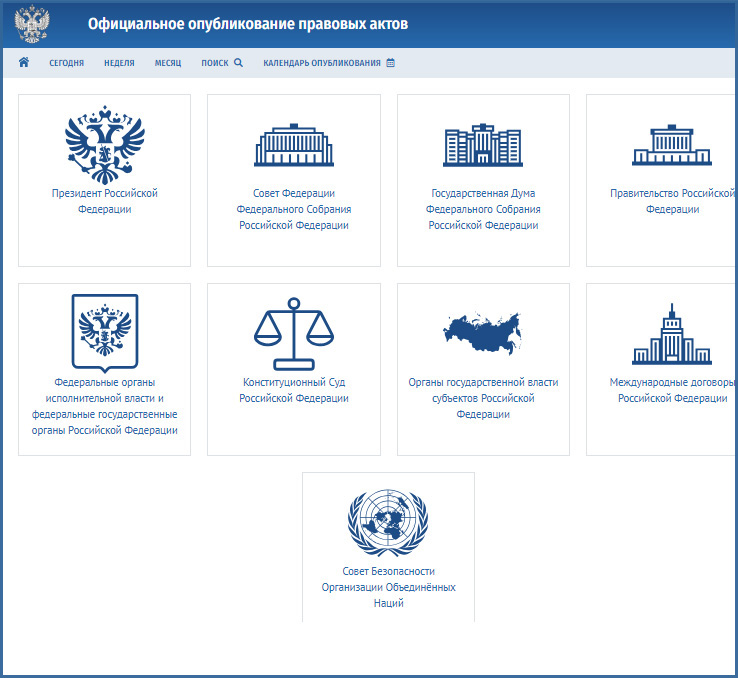This screenshot has height=678, width=738.
Task: Click the State Duma building icon
Action: [x=483, y=145]
